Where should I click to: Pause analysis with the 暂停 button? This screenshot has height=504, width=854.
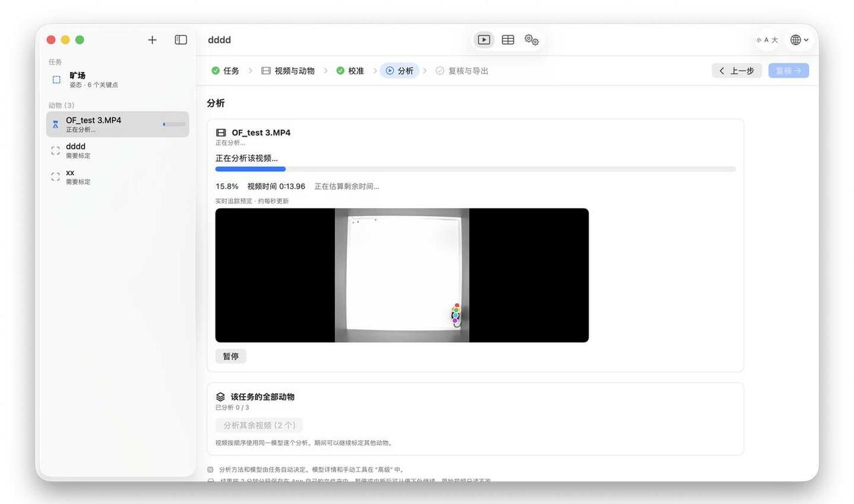[231, 357]
